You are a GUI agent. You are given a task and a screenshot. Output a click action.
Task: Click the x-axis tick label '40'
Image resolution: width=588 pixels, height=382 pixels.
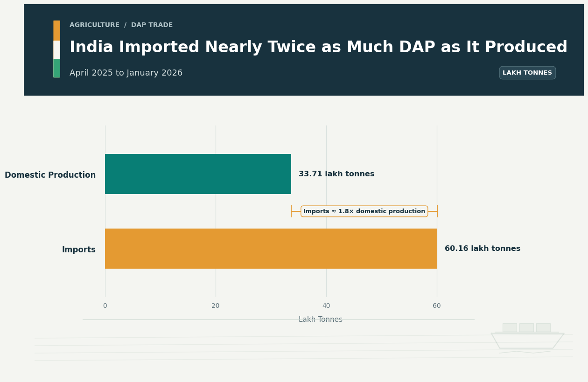point(326,306)
